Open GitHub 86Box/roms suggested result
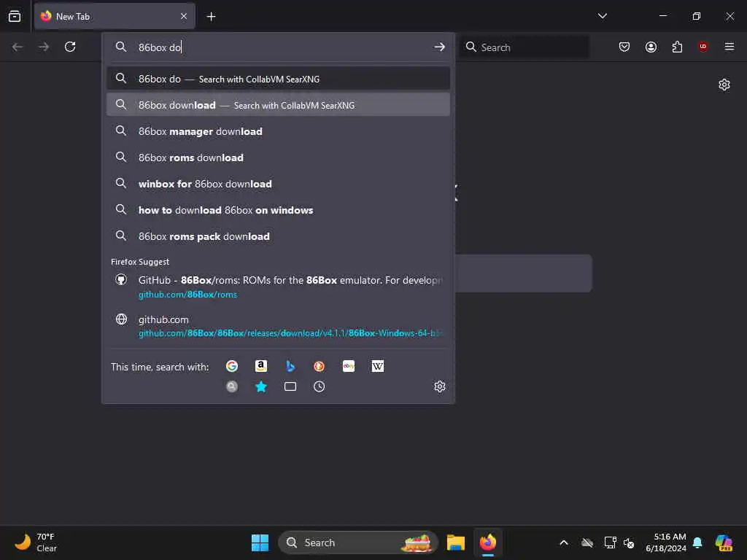 [278, 287]
